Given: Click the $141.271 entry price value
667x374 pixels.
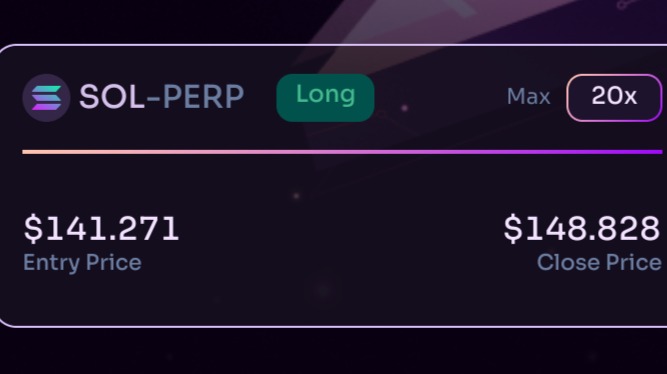Looking at the screenshot, I should coord(101,228).
